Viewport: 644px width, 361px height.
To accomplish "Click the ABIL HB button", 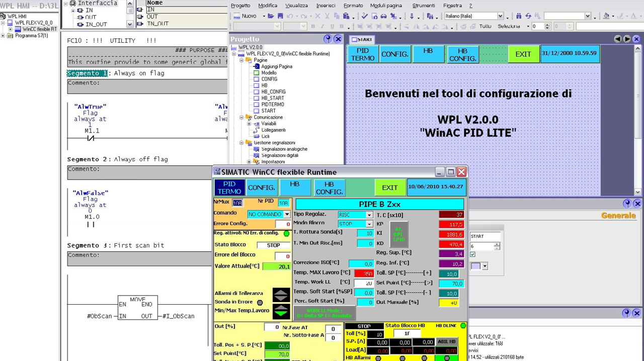I will tap(446, 342).
